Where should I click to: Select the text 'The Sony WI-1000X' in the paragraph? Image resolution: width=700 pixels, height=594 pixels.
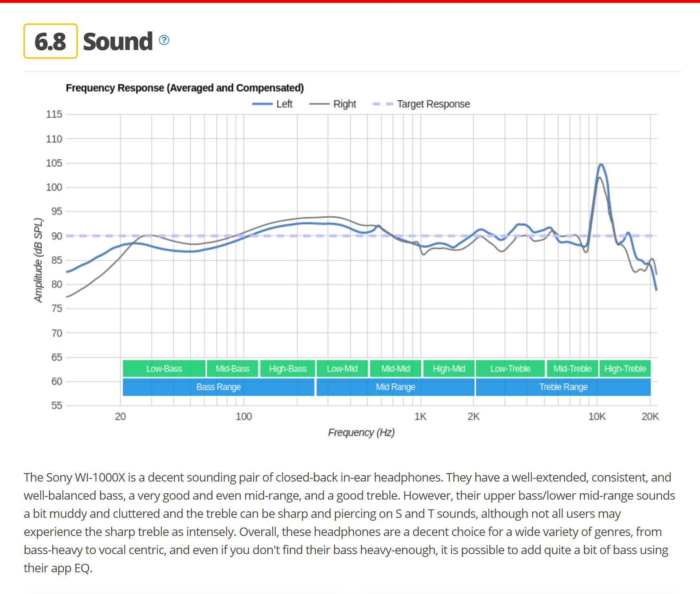pos(75,477)
